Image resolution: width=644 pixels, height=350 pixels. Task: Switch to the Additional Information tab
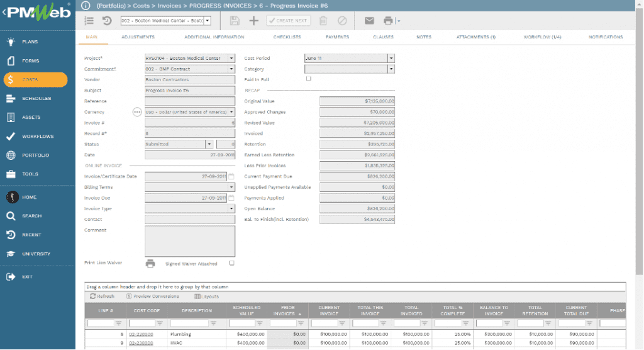click(x=214, y=37)
